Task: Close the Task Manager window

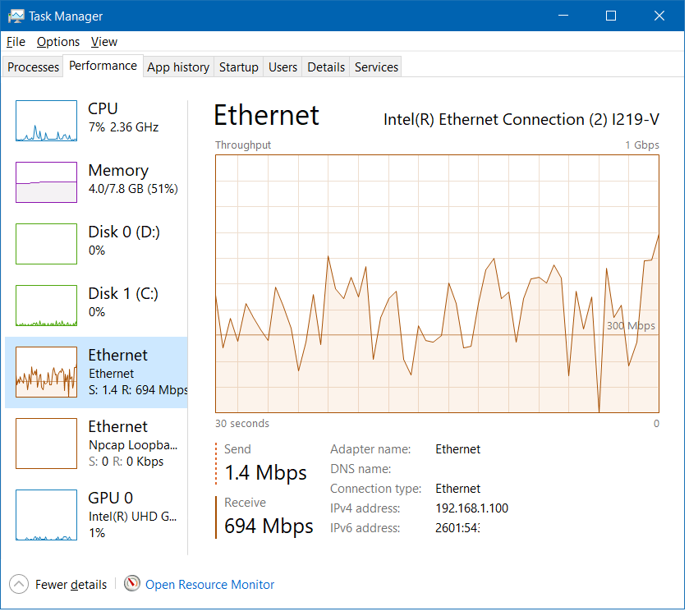Action: click(x=659, y=16)
